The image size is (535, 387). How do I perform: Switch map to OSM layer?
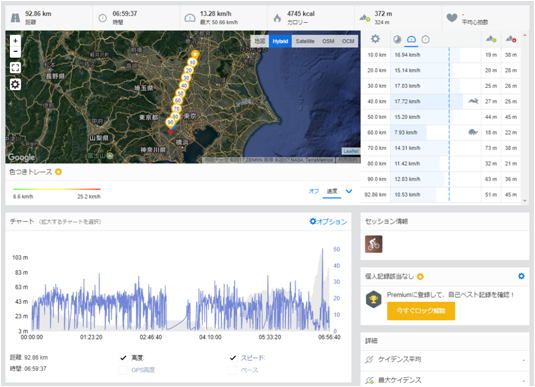click(328, 41)
